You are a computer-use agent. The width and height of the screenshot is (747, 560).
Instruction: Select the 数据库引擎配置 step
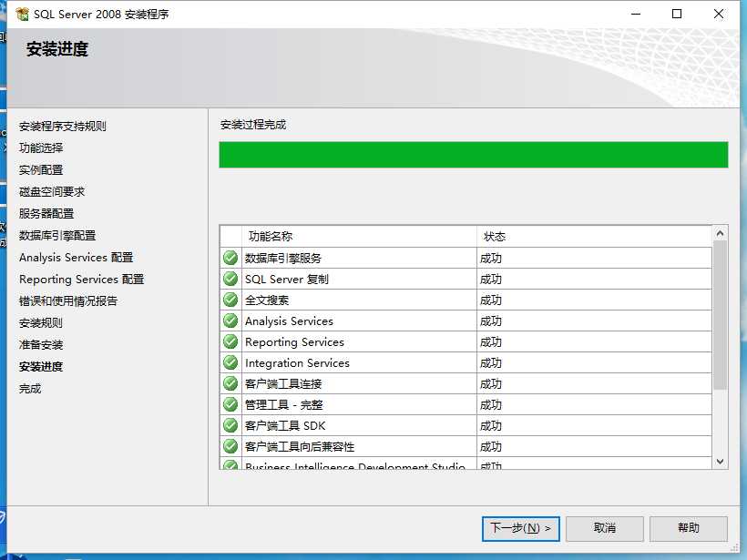pyautogui.click(x=57, y=236)
